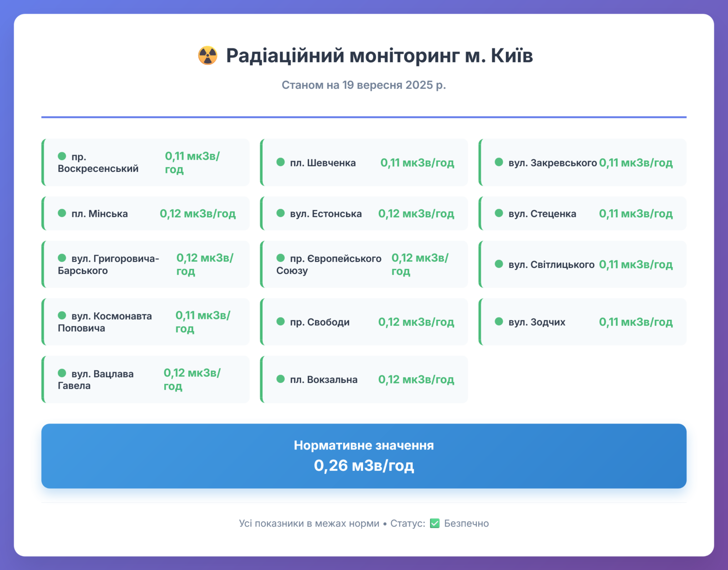728x570 pixels.
Task: Open the вул. Вацлава Гавела card
Action: 146,379
